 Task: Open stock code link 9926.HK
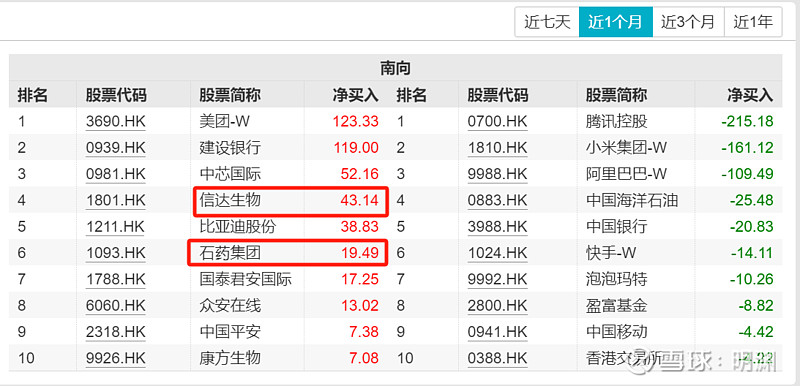pyautogui.click(x=116, y=358)
